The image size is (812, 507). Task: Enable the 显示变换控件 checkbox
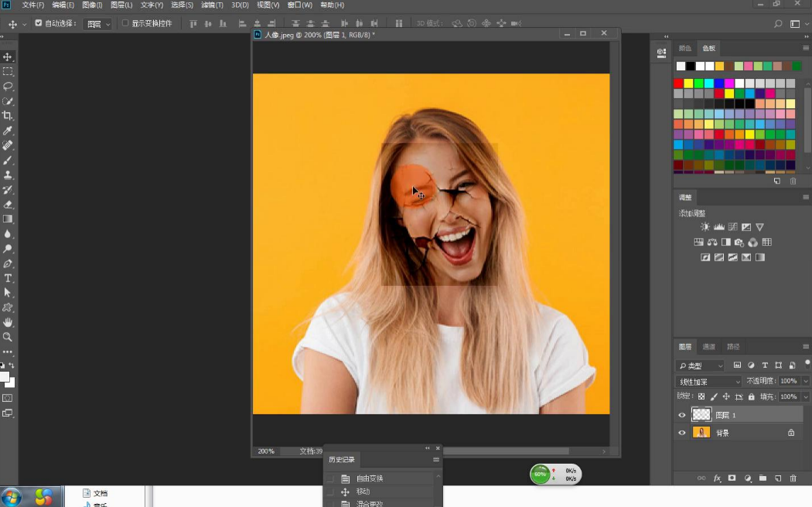[125, 23]
